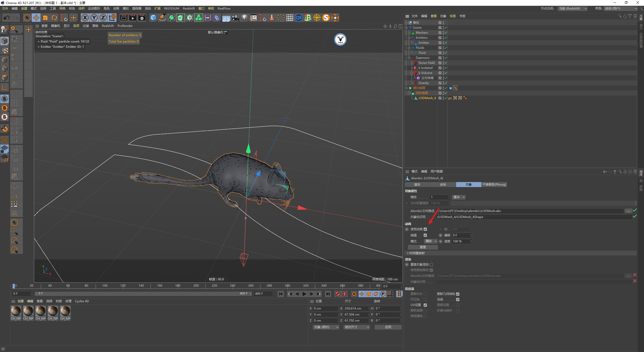This screenshot has height=352, width=644.
Task: Select the Rotate tool
Action: (x=54, y=18)
